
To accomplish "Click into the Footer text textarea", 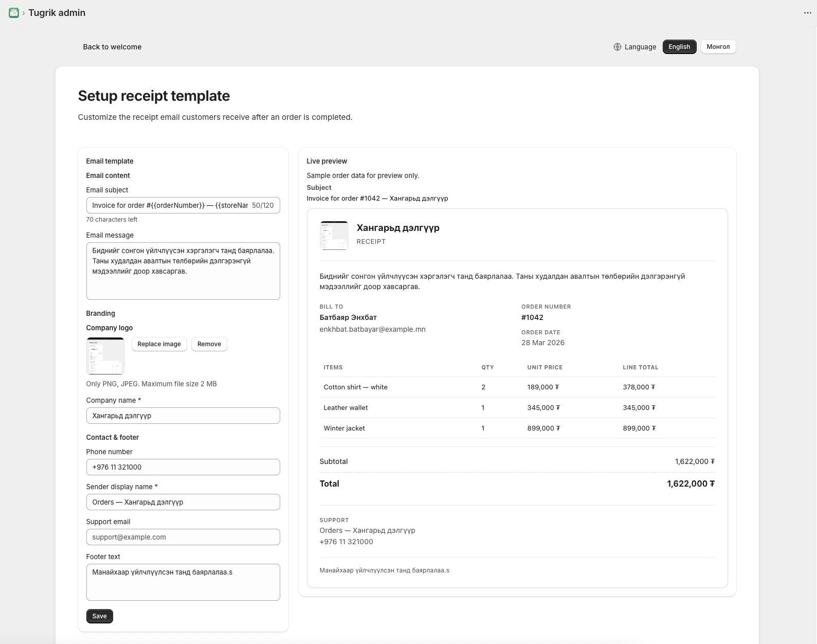I will [183, 582].
